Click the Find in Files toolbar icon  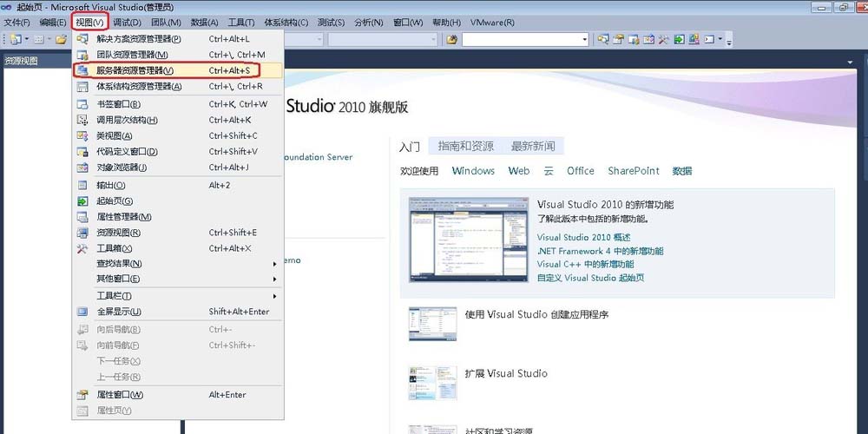(451, 39)
